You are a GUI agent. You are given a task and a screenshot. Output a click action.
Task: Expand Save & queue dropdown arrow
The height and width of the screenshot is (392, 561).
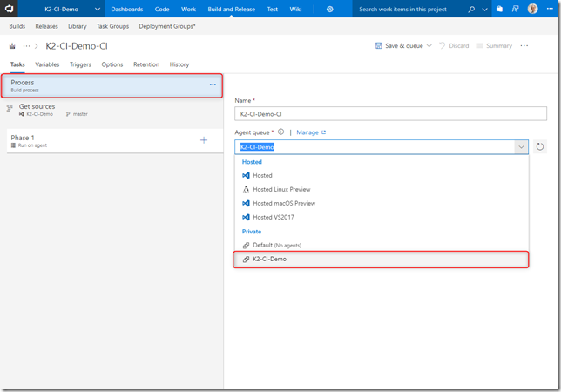point(429,46)
